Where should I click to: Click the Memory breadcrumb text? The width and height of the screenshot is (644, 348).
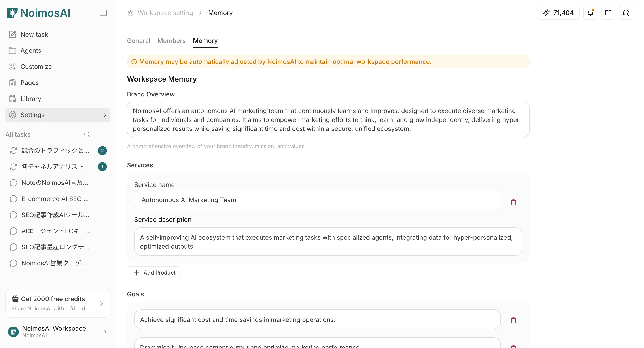220,13
